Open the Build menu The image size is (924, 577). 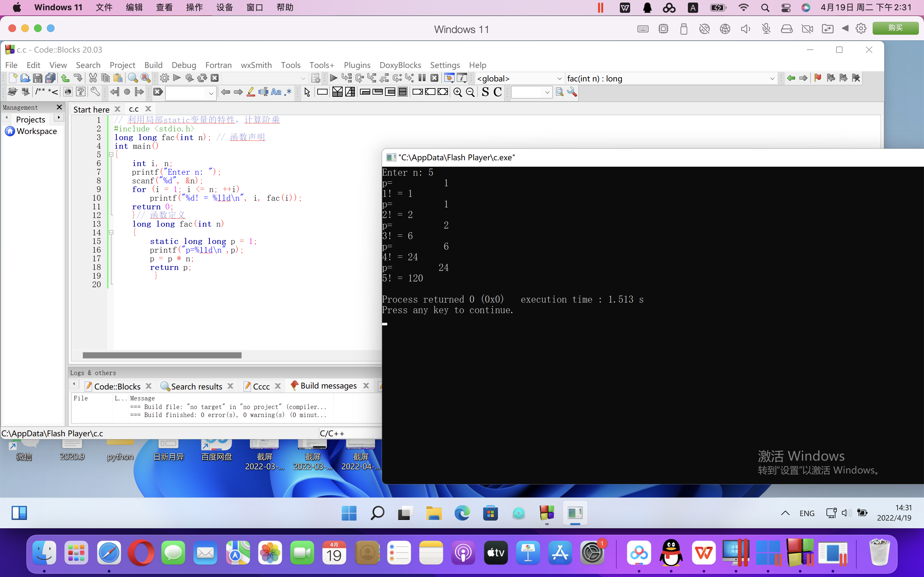(153, 65)
